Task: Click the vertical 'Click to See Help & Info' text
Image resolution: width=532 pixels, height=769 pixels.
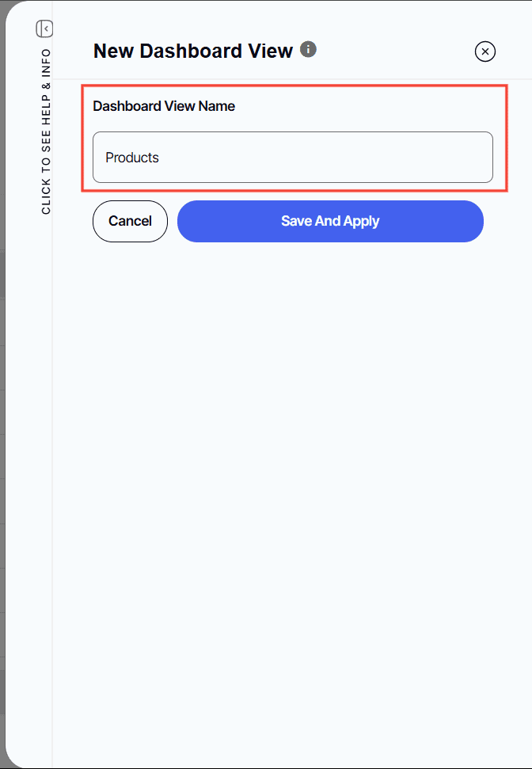Action: 46,131
